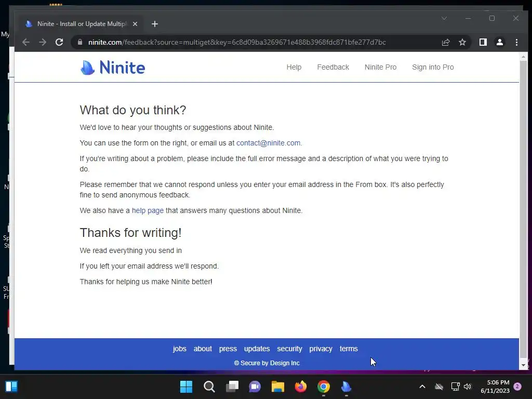
Task: Open the network status tray icon
Action: pos(455,387)
